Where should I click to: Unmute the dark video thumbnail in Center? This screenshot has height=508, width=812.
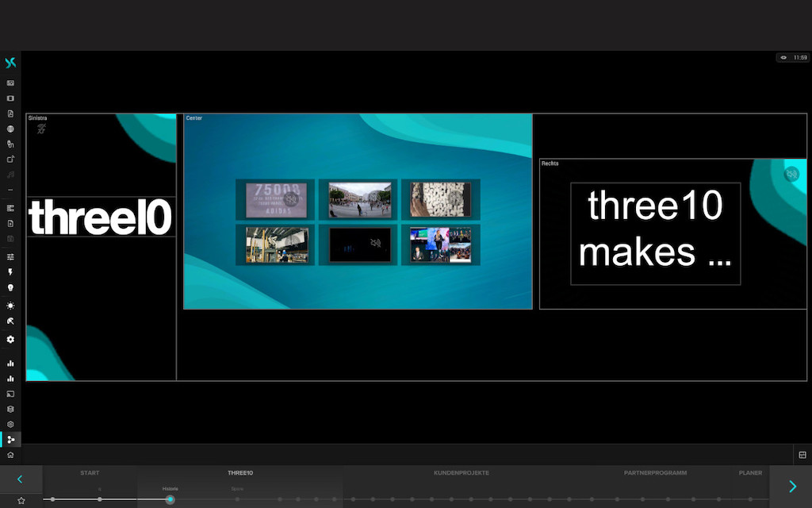pyautogui.click(x=375, y=243)
